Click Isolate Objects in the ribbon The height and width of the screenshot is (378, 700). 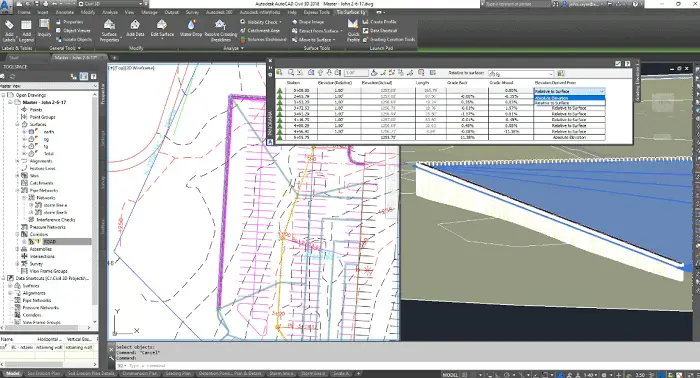coord(74,39)
